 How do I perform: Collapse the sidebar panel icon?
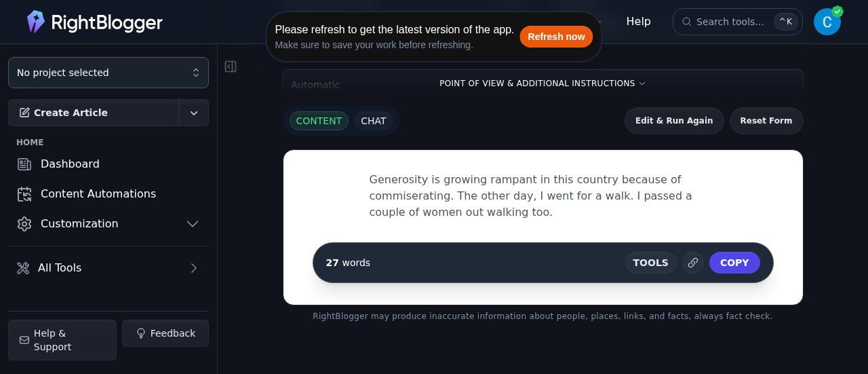click(231, 67)
